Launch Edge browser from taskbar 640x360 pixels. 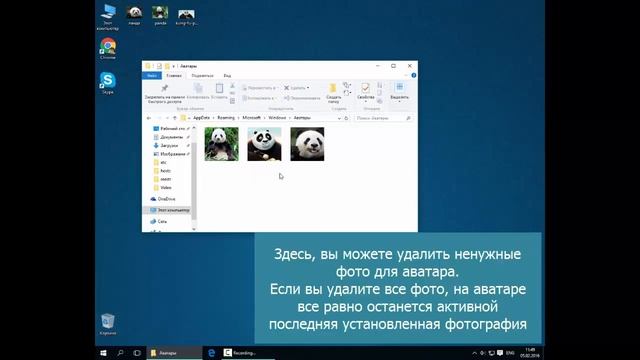[211, 353]
